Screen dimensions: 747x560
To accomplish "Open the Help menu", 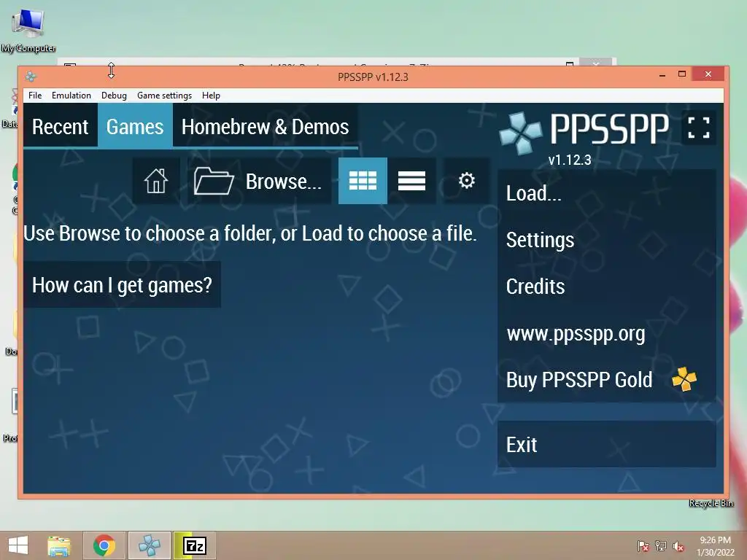I will click(211, 96).
